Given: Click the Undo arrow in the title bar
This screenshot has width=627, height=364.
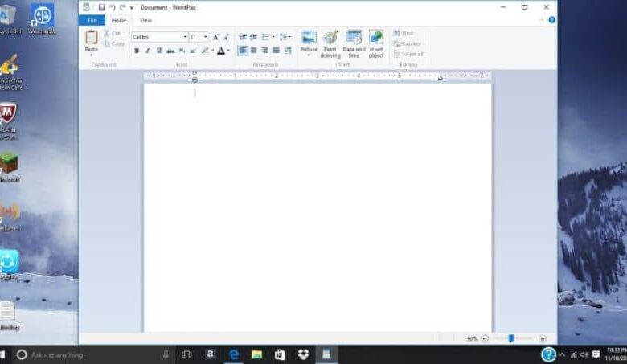Looking at the screenshot, I should coord(113,7).
